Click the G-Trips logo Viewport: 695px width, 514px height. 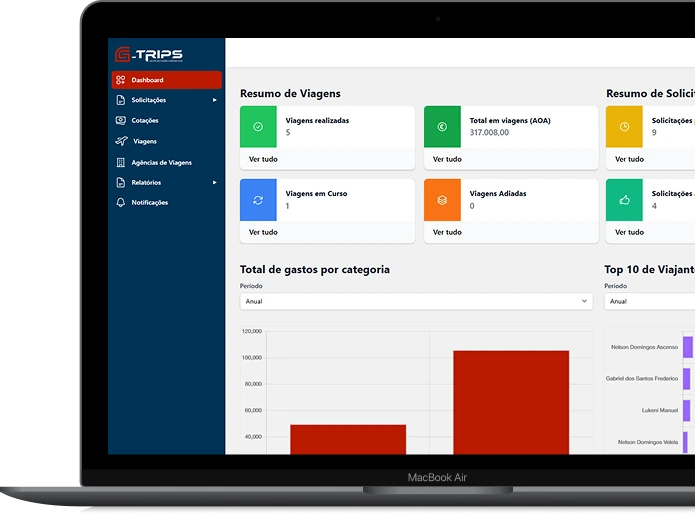149,55
